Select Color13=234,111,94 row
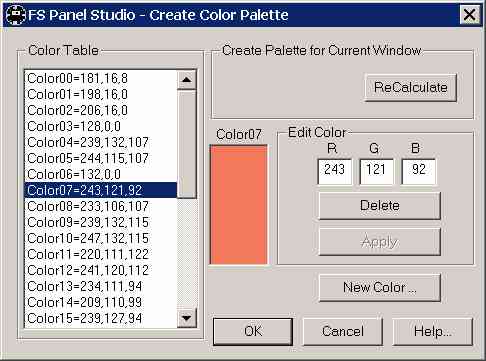 (101, 286)
